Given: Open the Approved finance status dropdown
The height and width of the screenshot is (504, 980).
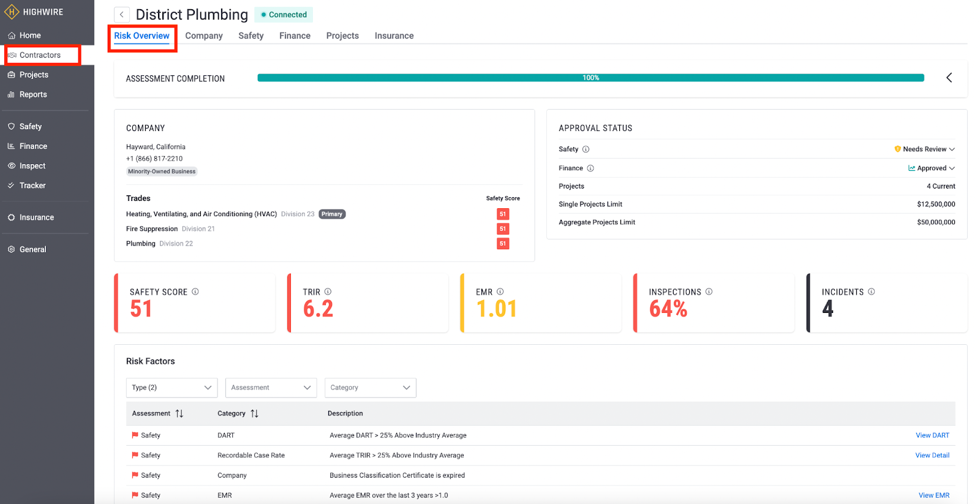Looking at the screenshot, I should click(x=932, y=168).
